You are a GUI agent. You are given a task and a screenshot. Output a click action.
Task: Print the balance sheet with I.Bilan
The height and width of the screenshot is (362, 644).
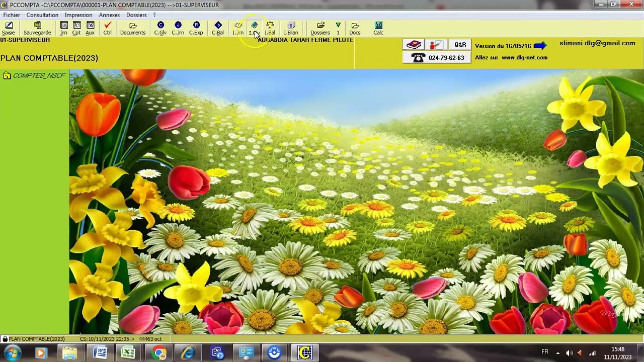tap(291, 29)
